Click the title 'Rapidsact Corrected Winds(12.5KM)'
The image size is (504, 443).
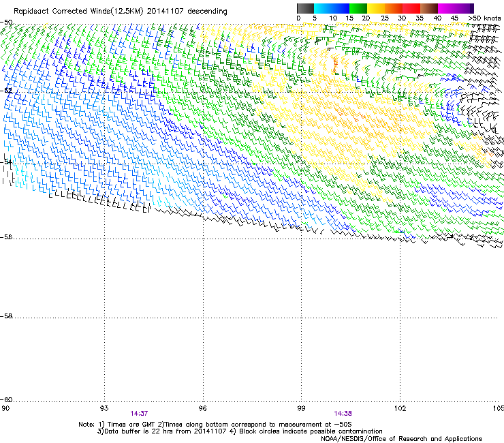point(78,12)
